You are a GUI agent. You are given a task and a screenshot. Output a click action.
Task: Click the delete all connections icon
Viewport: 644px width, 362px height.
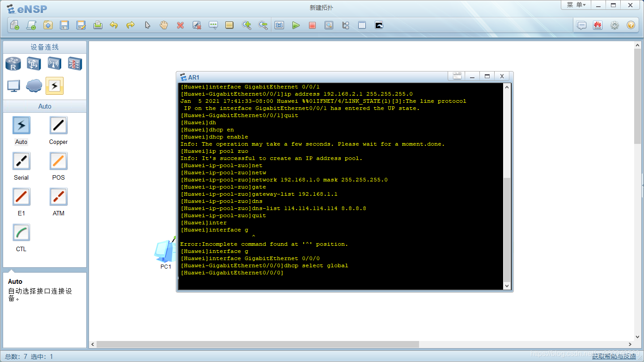[197, 25]
